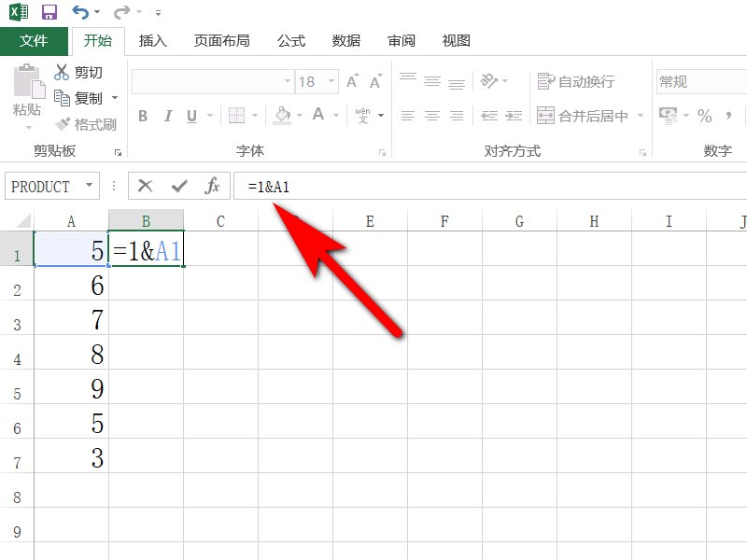Toggle Underline formatting
The image size is (747, 560).
tap(190, 116)
